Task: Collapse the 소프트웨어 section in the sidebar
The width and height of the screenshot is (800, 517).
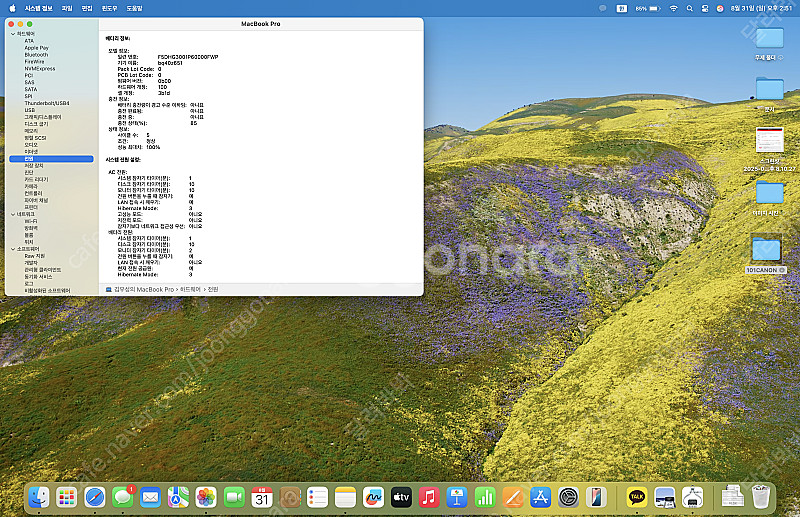Action: (x=13, y=249)
